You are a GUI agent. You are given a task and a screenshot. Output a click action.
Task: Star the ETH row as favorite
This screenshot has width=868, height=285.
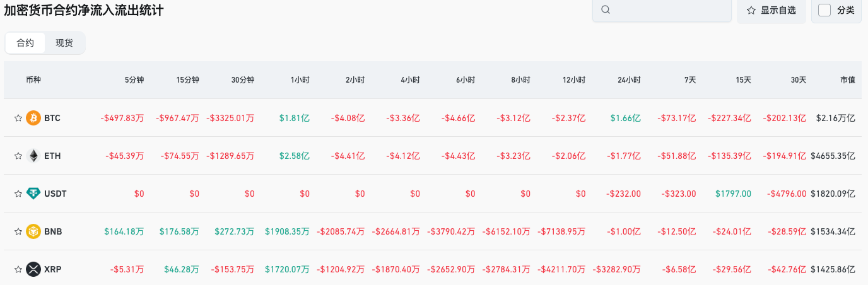point(18,156)
